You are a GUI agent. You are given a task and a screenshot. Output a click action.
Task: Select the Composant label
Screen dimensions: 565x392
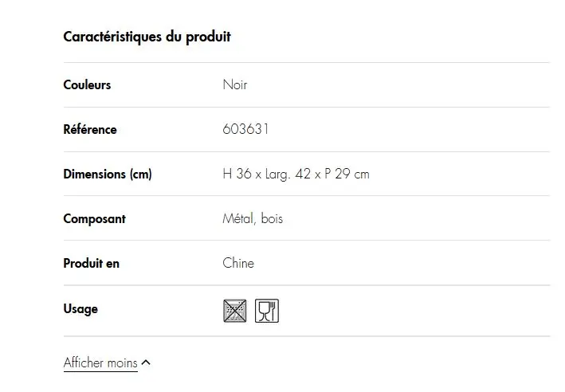pos(94,219)
